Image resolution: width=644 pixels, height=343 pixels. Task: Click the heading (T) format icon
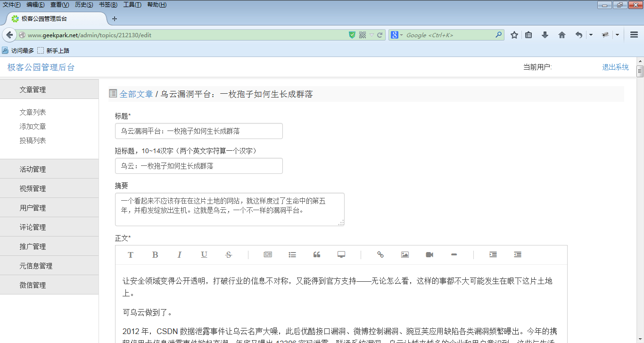point(131,255)
